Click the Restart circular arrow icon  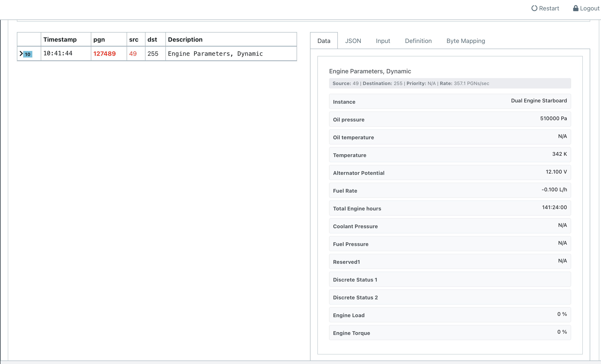tap(534, 8)
